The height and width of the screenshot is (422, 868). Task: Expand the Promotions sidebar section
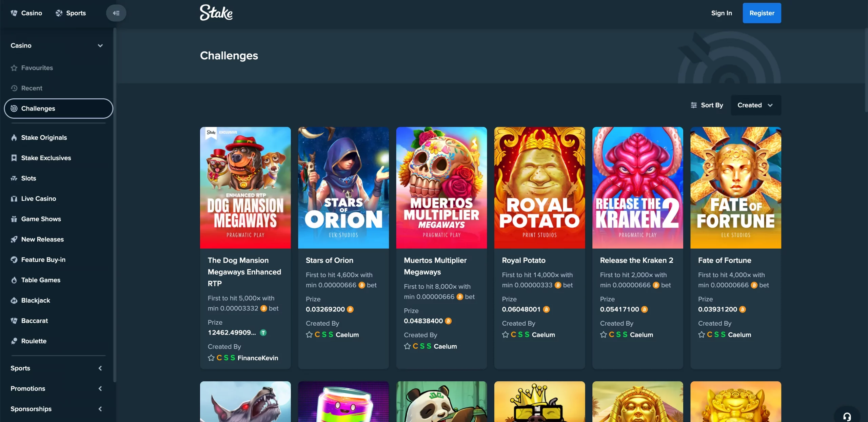[x=100, y=389]
